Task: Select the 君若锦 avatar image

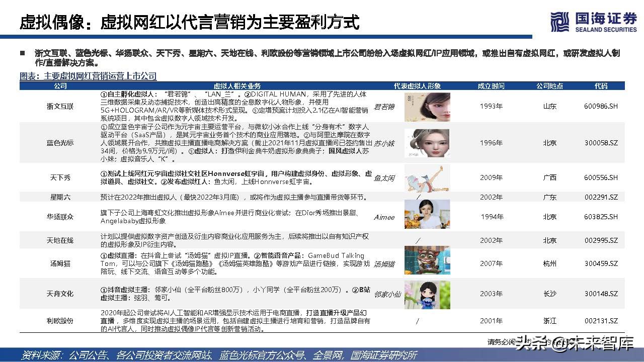Action: tap(427, 106)
